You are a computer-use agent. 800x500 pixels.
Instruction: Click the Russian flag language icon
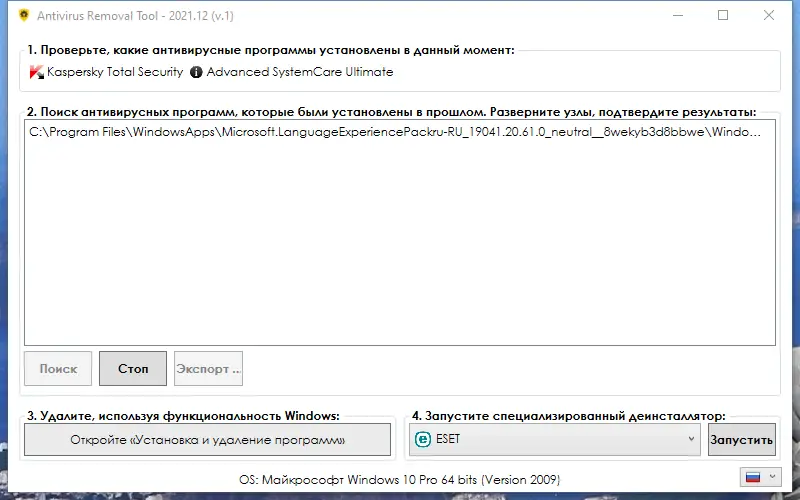(x=753, y=477)
